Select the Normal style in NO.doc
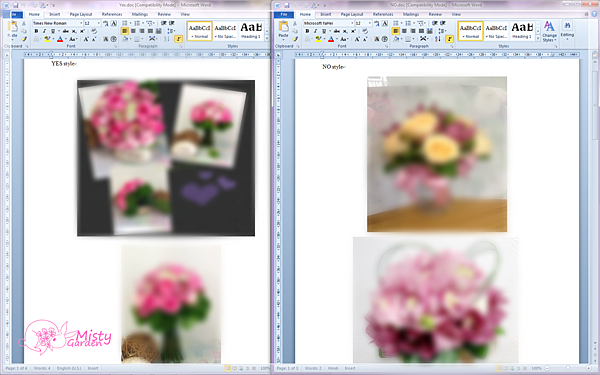 pos(470,31)
